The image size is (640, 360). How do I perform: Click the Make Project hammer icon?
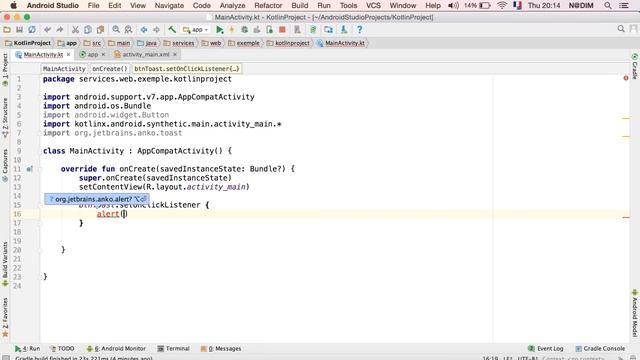click(172, 29)
